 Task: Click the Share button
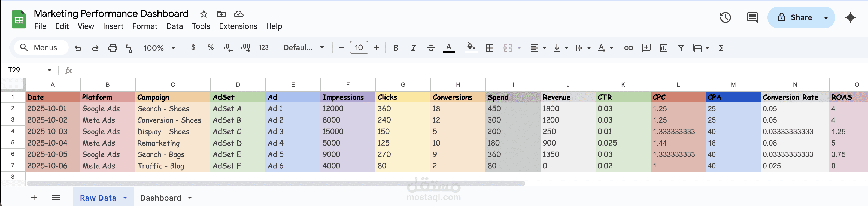tap(793, 17)
